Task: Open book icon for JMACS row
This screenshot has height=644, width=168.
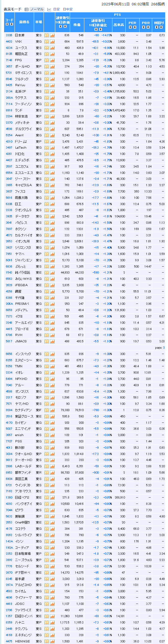Action: click(x=47, y=341)
